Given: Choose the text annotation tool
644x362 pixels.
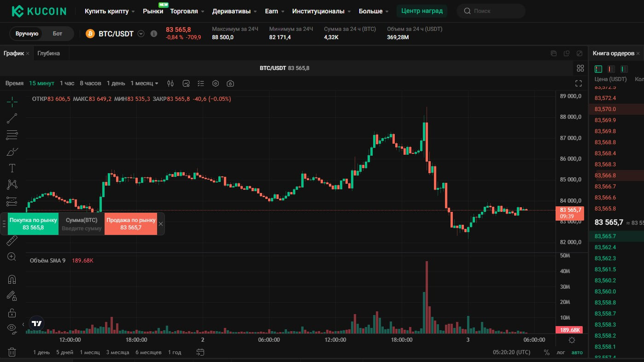Looking at the screenshot, I should click(x=12, y=168).
